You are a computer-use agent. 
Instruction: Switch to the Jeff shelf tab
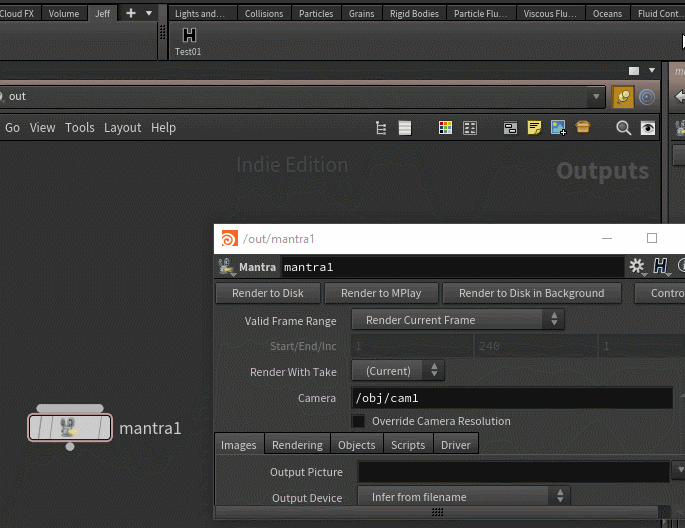(103, 14)
